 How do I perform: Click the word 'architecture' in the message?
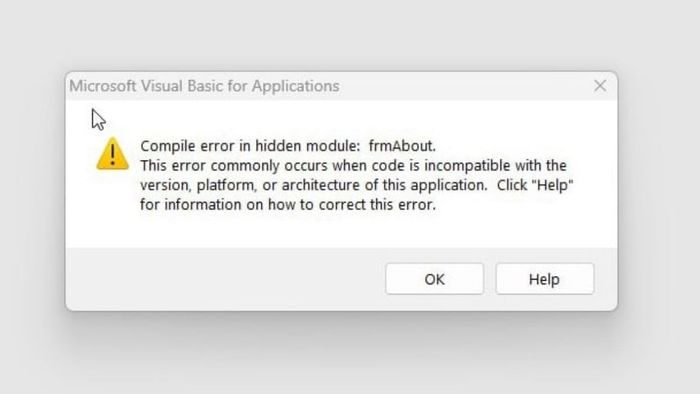pyautogui.click(x=321, y=185)
